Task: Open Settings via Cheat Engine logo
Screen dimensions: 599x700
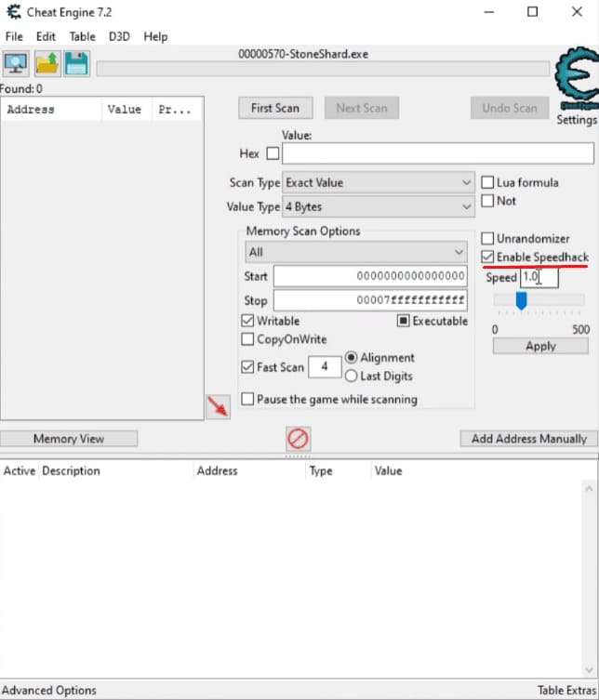Action: point(577,79)
